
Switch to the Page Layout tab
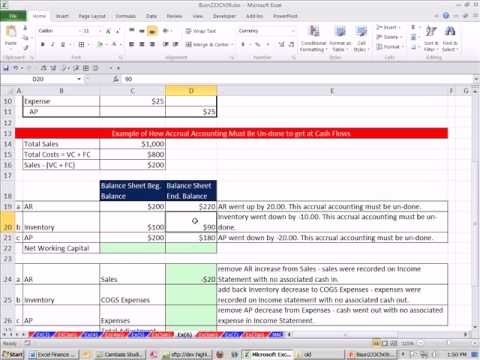click(x=92, y=16)
